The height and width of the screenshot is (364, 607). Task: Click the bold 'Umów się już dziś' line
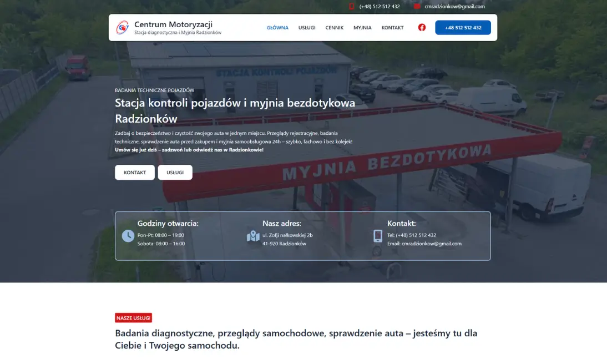pos(189,150)
